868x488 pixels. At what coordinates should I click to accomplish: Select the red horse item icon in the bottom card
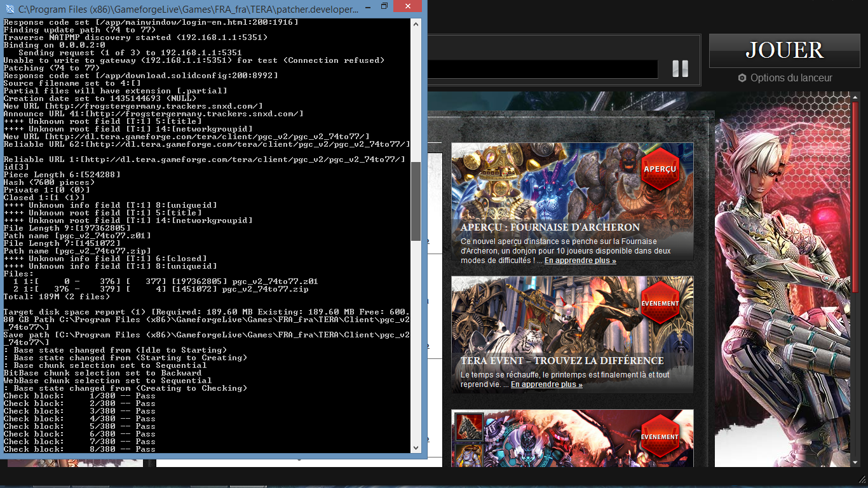[469, 427]
